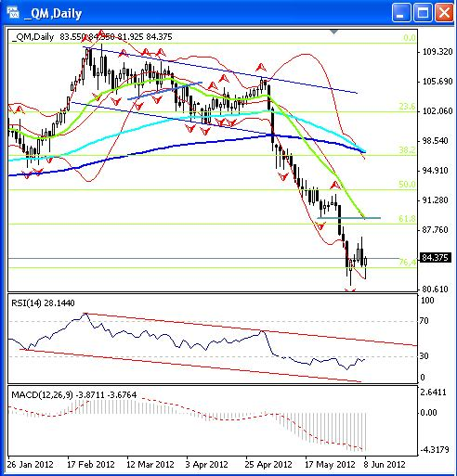Click the MACD(12,26,9) indicator label
The image size is (457, 476).
tap(73, 395)
